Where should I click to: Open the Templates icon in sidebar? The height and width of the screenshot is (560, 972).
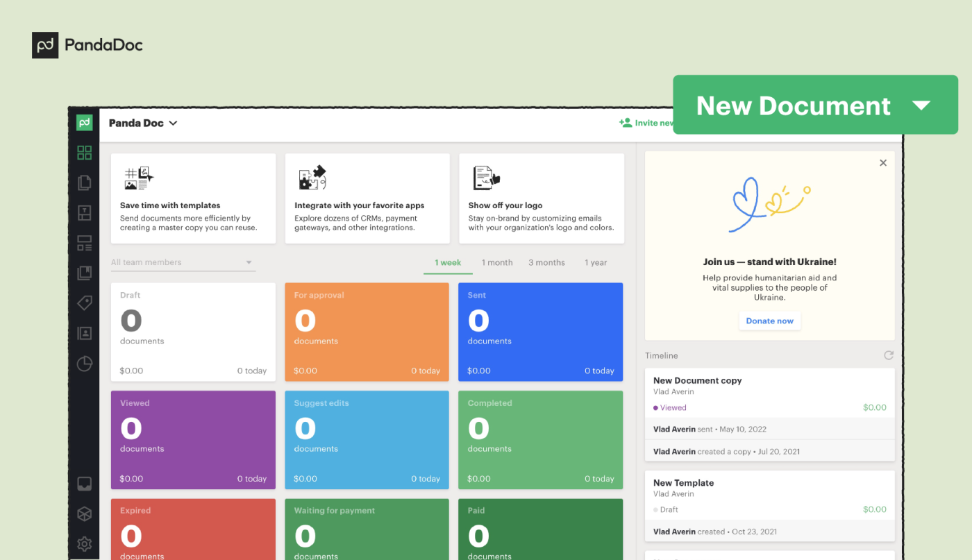84,213
